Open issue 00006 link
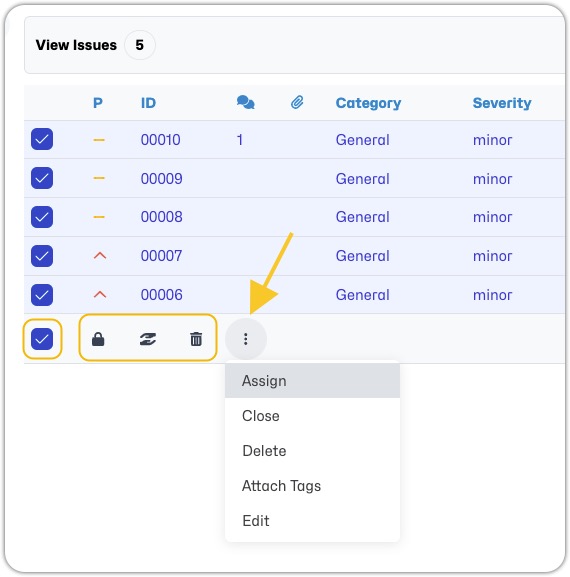Image resolution: width=570 pixels, height=577 pixels. pos(162,295)
